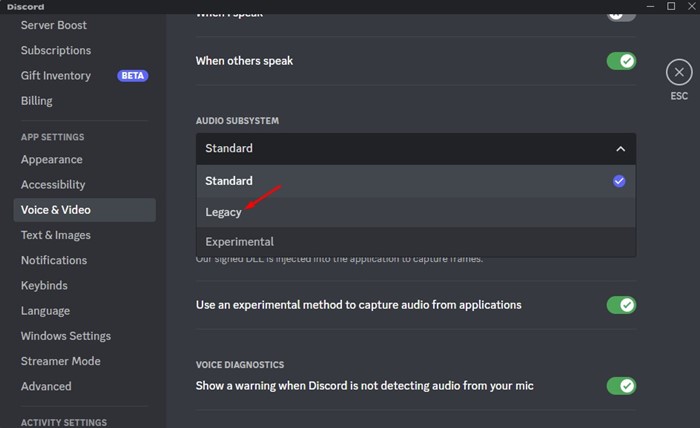The image size is (700, 428).
Task: Click the ESC close settings icon
Action: pyautogui.click(x=679, y=72)
